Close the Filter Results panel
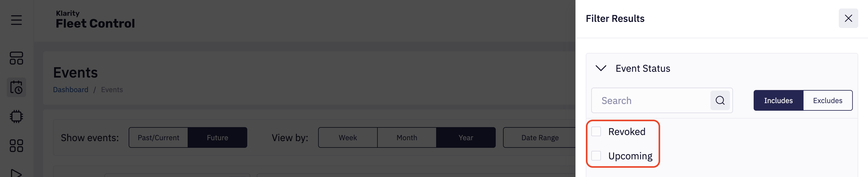The image size is (868, 177). click(x=848, y=18)
